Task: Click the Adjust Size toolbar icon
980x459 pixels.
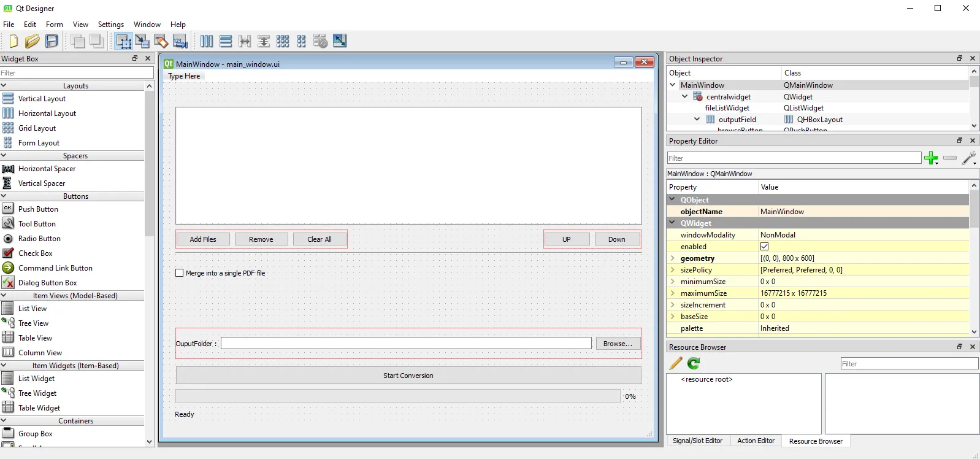Action: click(340, 41)
